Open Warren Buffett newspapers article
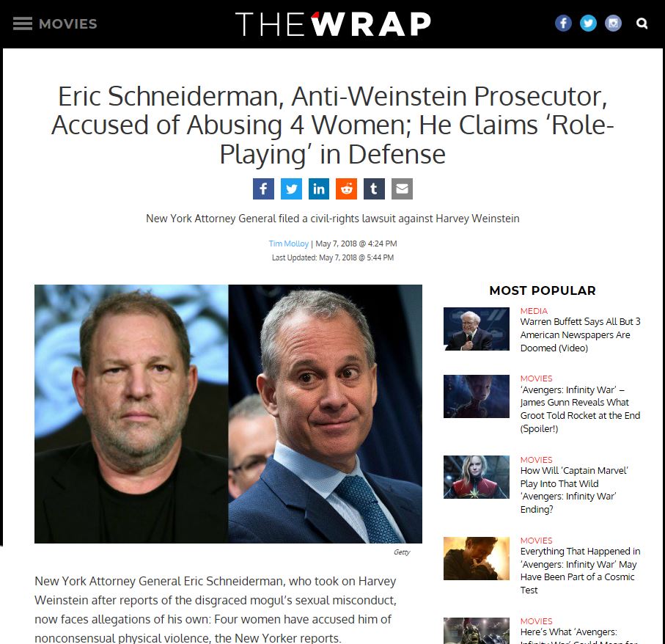 tap(580, 334)
